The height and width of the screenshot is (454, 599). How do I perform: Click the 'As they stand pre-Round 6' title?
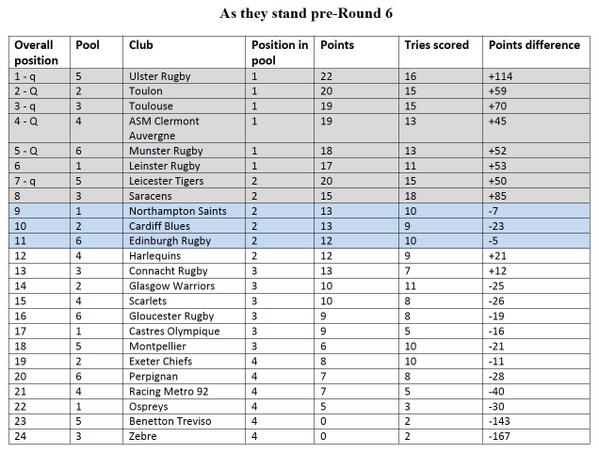click(306, 13)
